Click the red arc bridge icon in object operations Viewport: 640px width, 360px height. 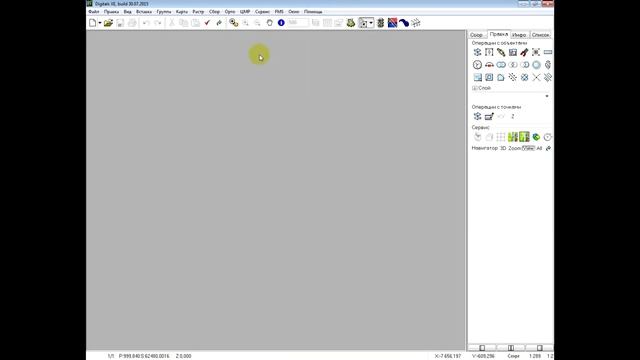pyautogui.click(x=489, y=65)
